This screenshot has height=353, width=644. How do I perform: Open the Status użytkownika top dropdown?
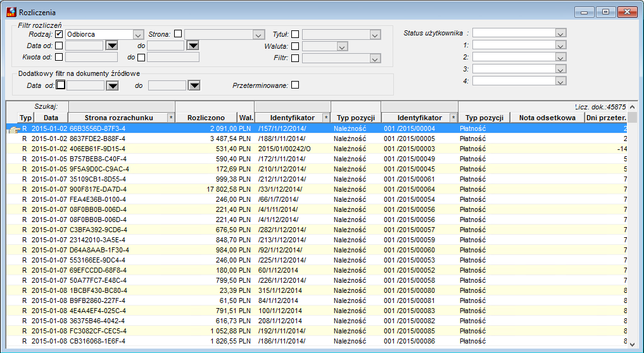(x=560, y=34)
